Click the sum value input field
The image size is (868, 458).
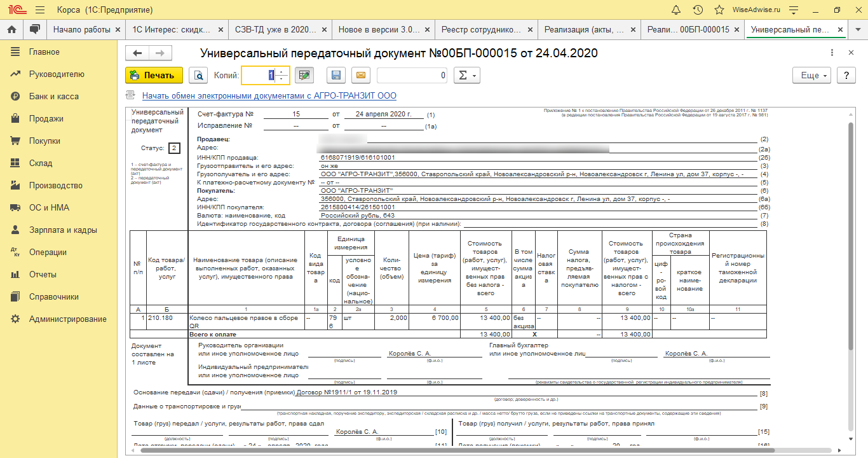[x=412, y=75]
